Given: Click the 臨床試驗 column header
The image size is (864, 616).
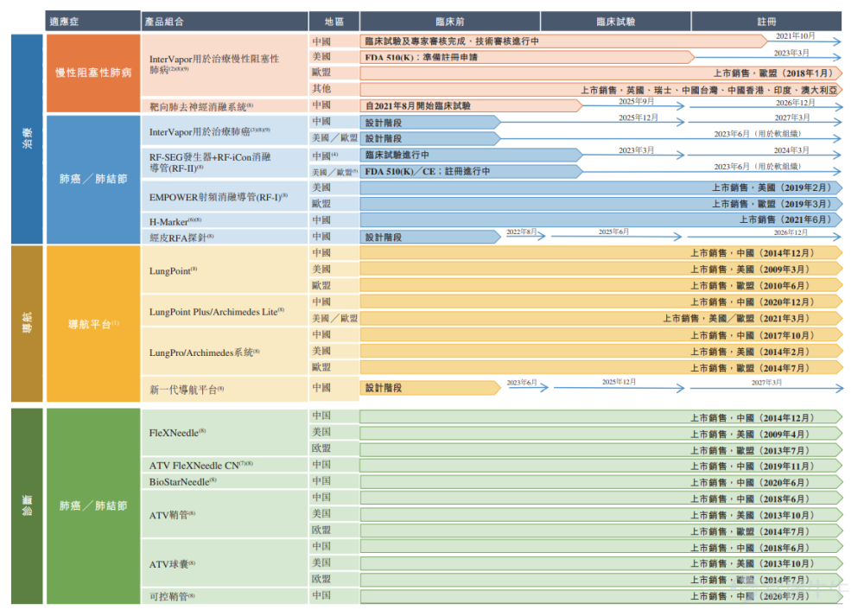Looking at the screenshot, I should click(x=615, y=22).
